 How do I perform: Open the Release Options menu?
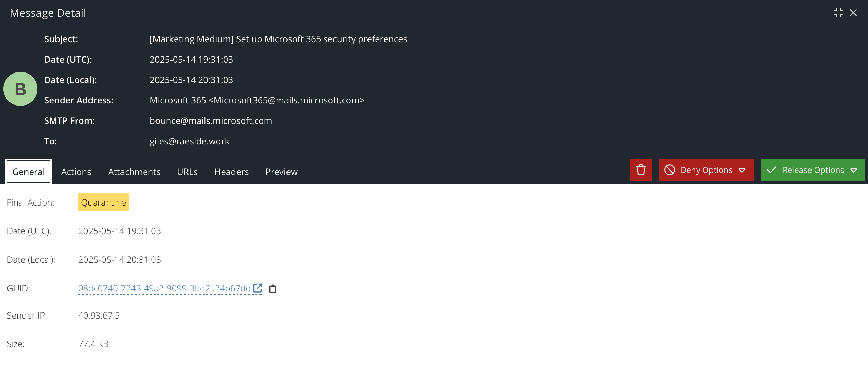813,170
